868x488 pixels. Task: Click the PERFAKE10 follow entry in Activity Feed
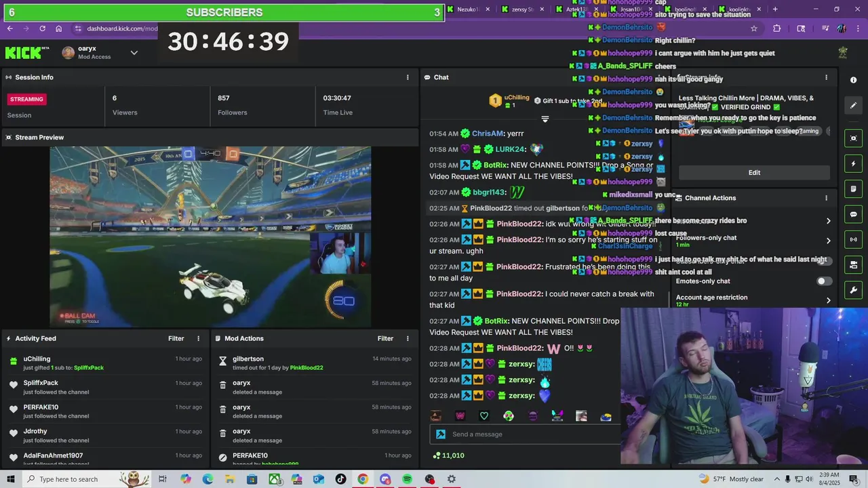click(107, 411)
